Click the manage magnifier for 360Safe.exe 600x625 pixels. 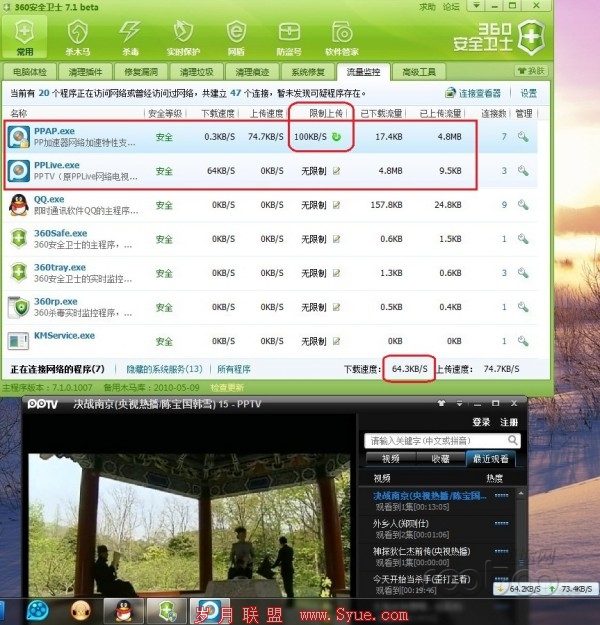point(523,239)
